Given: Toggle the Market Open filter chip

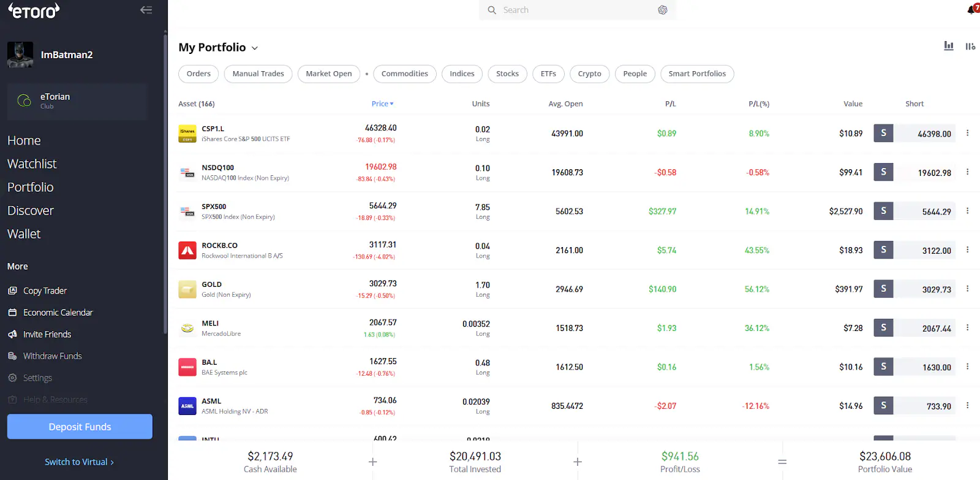Looking at the screenshot, I should (x=329, y=74).
